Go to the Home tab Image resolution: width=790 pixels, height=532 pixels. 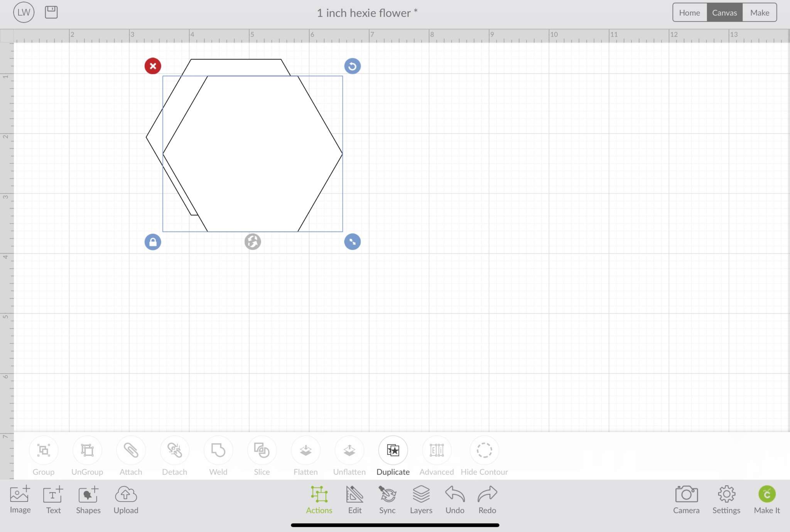(x=689, y=12)
